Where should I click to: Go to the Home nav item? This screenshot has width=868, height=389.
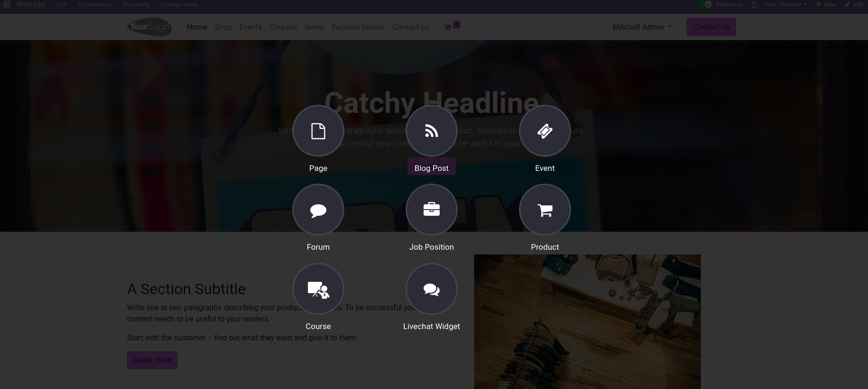[197, 27]
